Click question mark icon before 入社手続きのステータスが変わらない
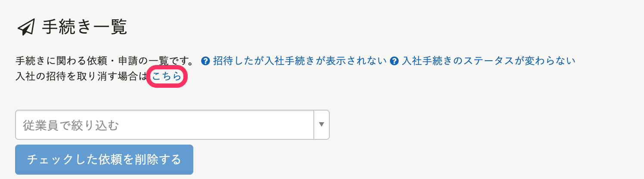The height and width of the screenshot is (179, 644). [393, 61]
